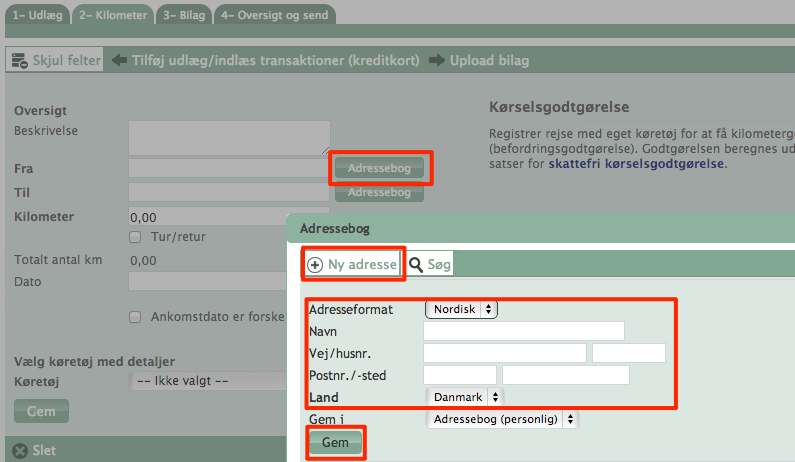The width and height of the screenshot is (795, 462).
Task: Open the Land Danmark dropdown
Action: [465, 397]
